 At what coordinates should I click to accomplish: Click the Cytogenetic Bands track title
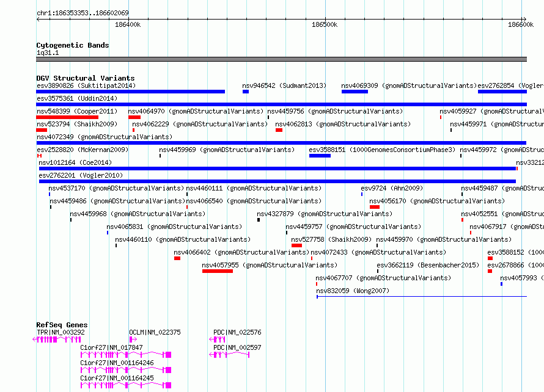[x=73, y=45]
